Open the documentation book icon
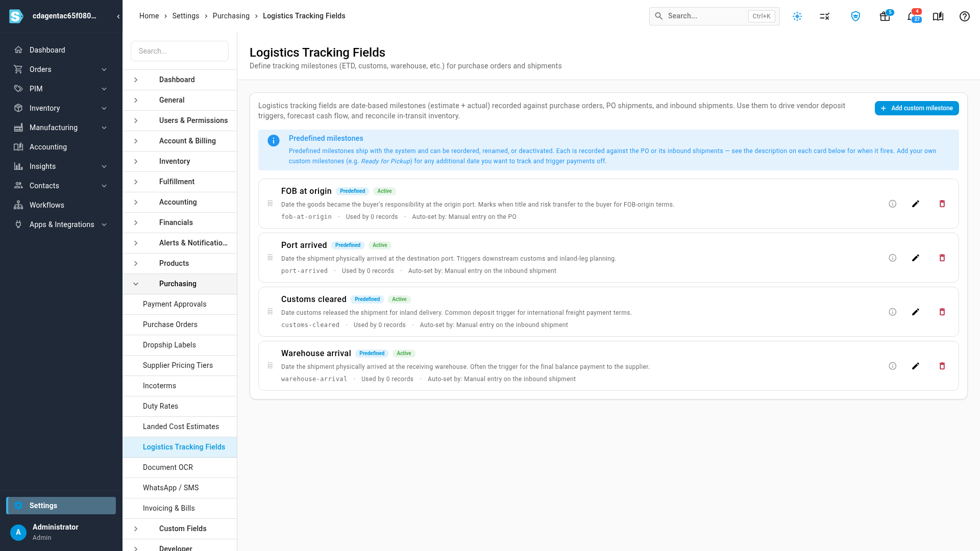 (938, 16)
